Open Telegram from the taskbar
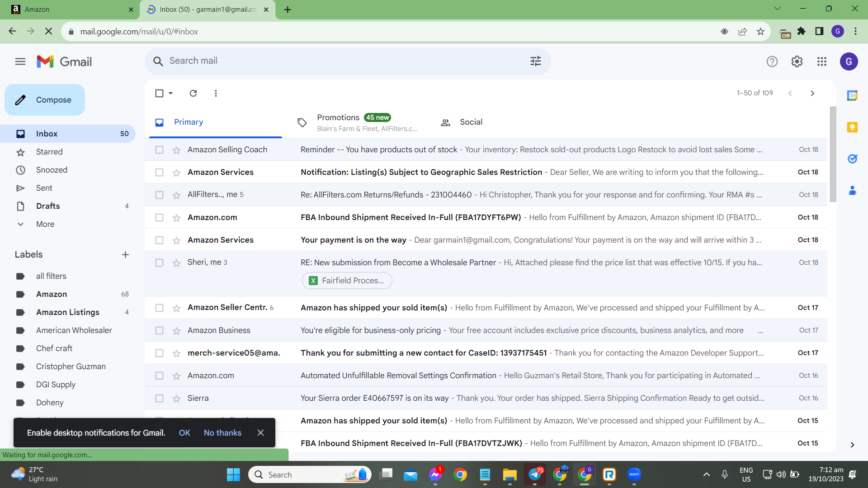Image resolution: width=868 pixels, height=488 pixels. pyautogui.click(x=534, y=474)
